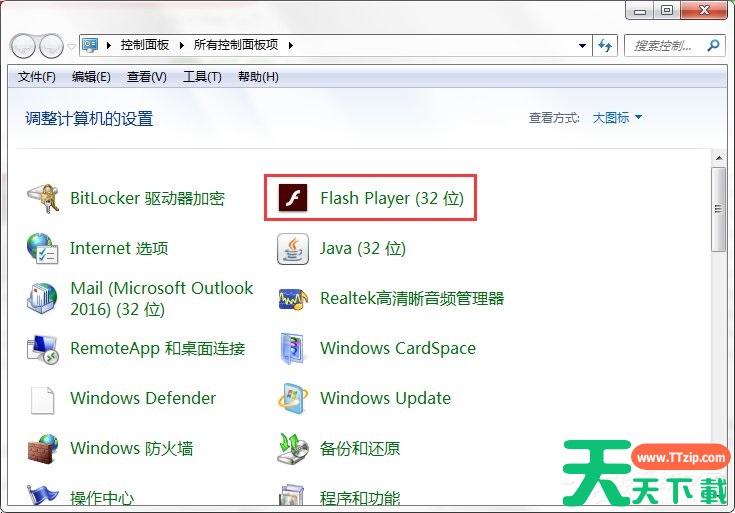Click the Windows Defender blank page icon
This screenshot has width=735, height=513.
[x=42, y=400]
